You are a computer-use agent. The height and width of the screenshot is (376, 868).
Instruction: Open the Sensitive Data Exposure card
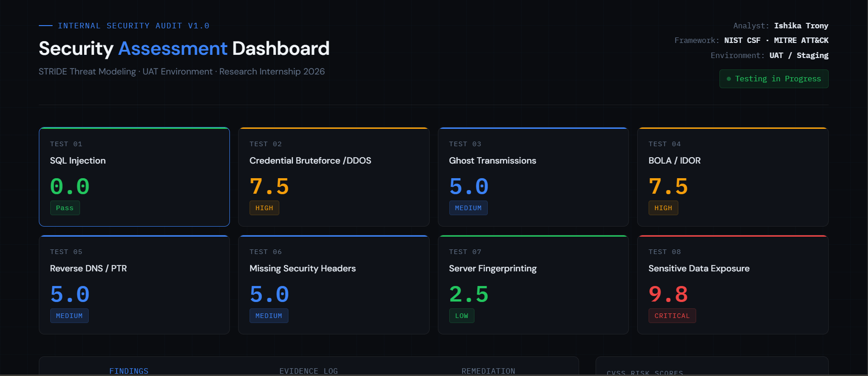733,285
